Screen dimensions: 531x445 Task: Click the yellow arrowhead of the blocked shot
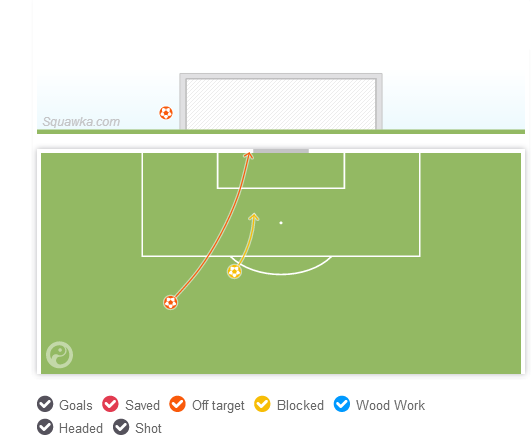click(254, 217)
